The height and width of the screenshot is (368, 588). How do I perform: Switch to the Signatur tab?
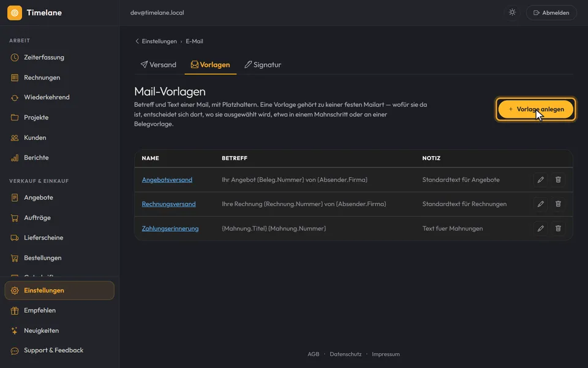(263, 64)
